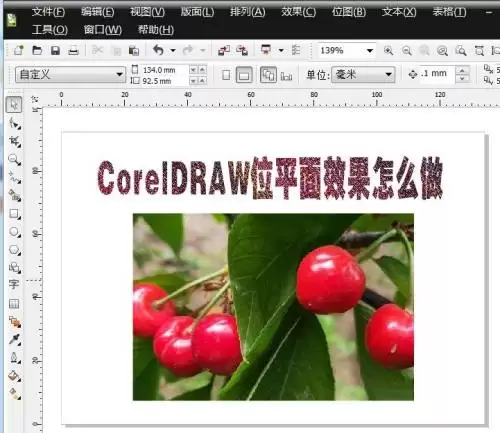This screenshot has height=433, width=500.
Task: Open the 文件(F) menu
Action: click(x=48, y=12)
